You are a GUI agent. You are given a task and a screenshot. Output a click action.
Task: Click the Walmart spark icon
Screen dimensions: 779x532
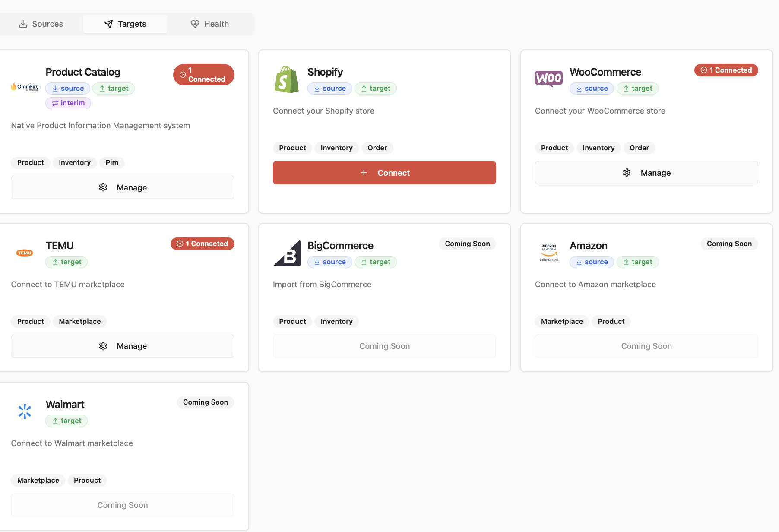click(x=24, y=411)
